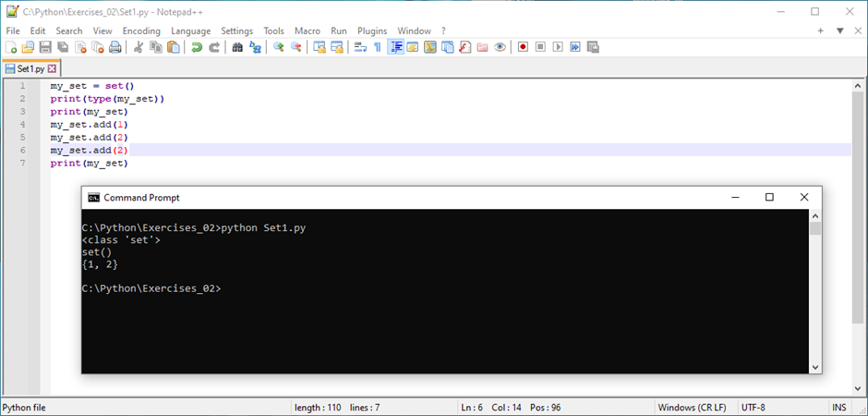Close the Set1.py tab with red X
The height and width of the screenshot is (416, 868).
pos(52,68)
